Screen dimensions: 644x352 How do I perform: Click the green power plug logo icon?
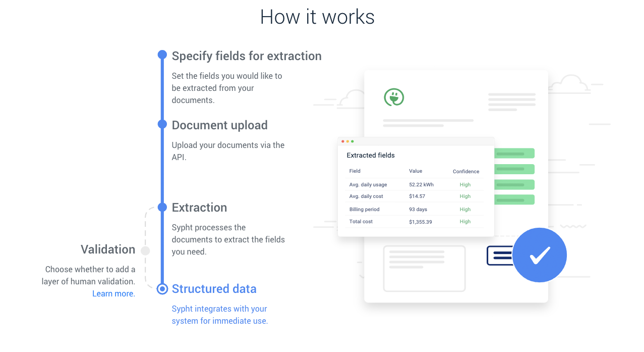(x=394, y=97)
